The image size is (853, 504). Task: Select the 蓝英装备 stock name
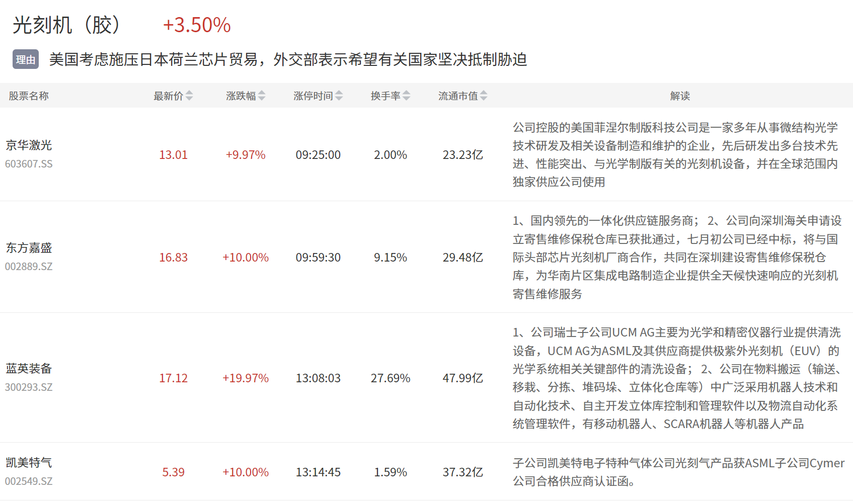pos(29,369)
